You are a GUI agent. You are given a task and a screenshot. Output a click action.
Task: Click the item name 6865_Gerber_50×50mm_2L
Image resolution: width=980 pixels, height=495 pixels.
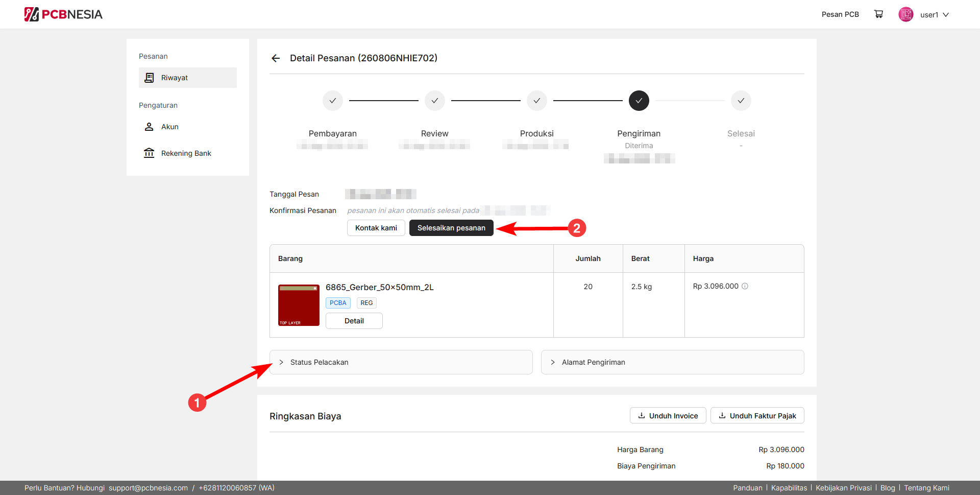coord(380,287)
